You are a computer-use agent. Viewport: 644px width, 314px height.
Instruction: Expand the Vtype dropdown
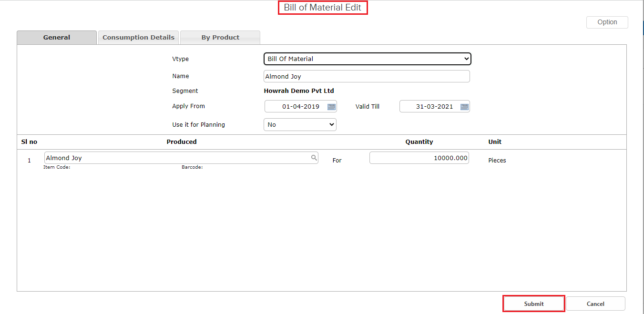pyautogui.click(x=367, y=59)
